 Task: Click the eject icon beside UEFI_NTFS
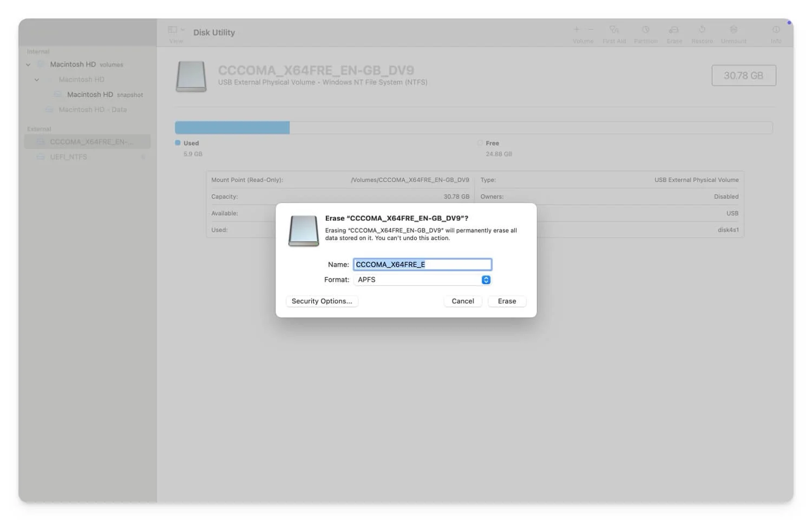(x=143, y=157)
